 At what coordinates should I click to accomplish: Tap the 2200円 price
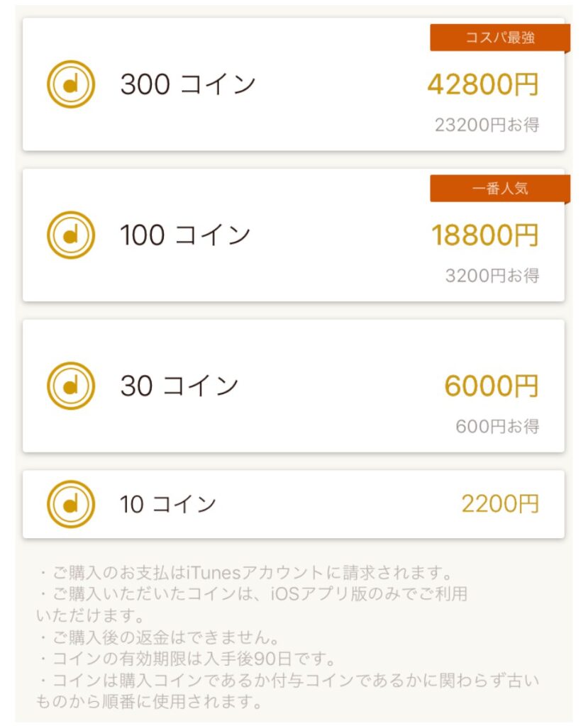(501, 504)
